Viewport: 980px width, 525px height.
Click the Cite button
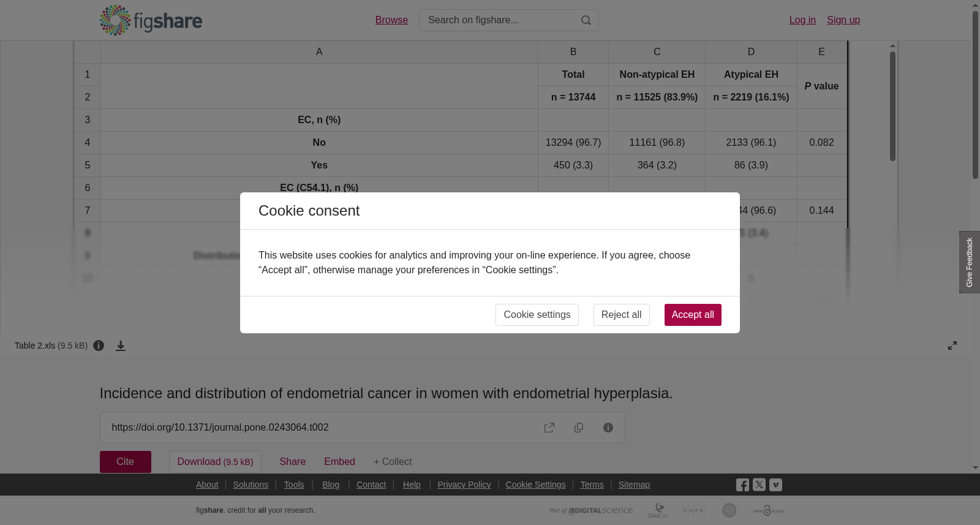(126, 462)
